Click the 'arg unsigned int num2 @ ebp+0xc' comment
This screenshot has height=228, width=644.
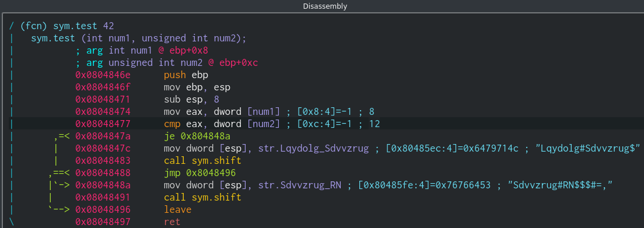(x=167, y=63)
